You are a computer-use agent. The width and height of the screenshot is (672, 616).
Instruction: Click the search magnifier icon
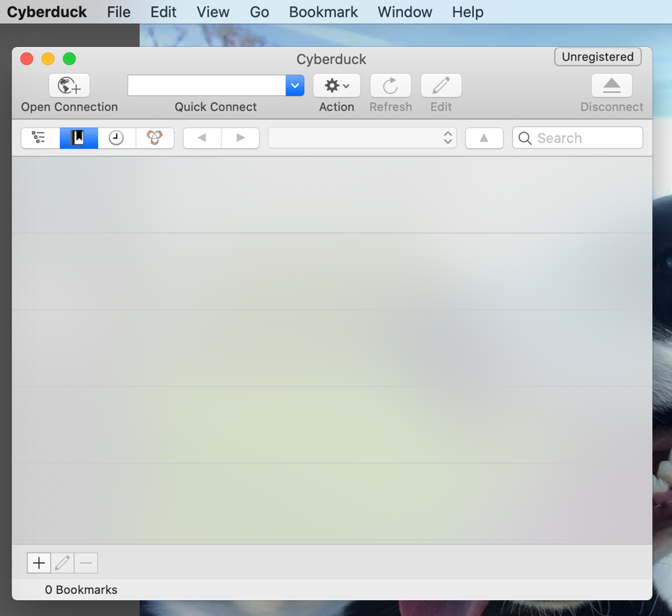[x=525, y=138]
